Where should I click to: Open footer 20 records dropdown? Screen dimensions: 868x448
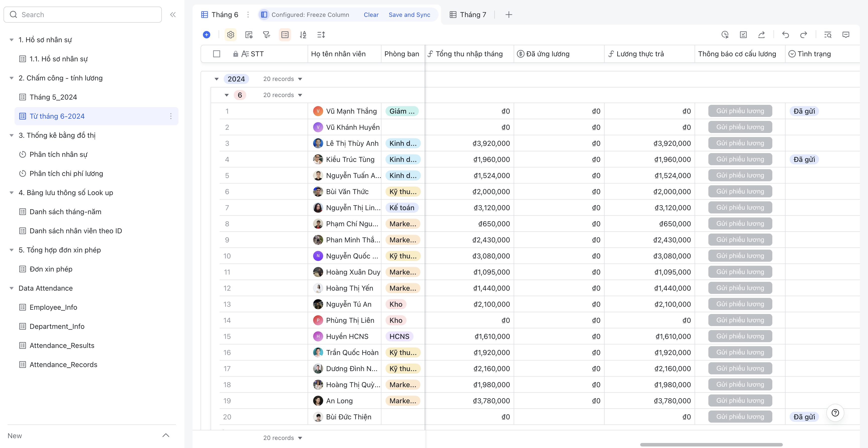[x=282, y=438]
